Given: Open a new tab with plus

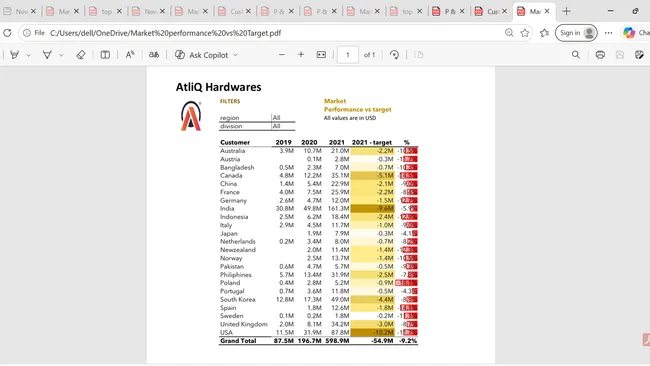Looking at the screenshot, I should click(566, 11).
